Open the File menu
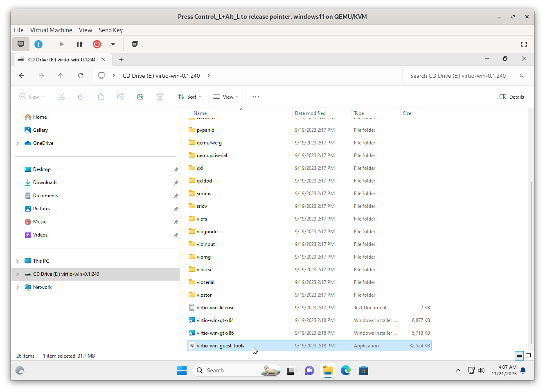The image size is (545, 392). (x=19, y=30)
